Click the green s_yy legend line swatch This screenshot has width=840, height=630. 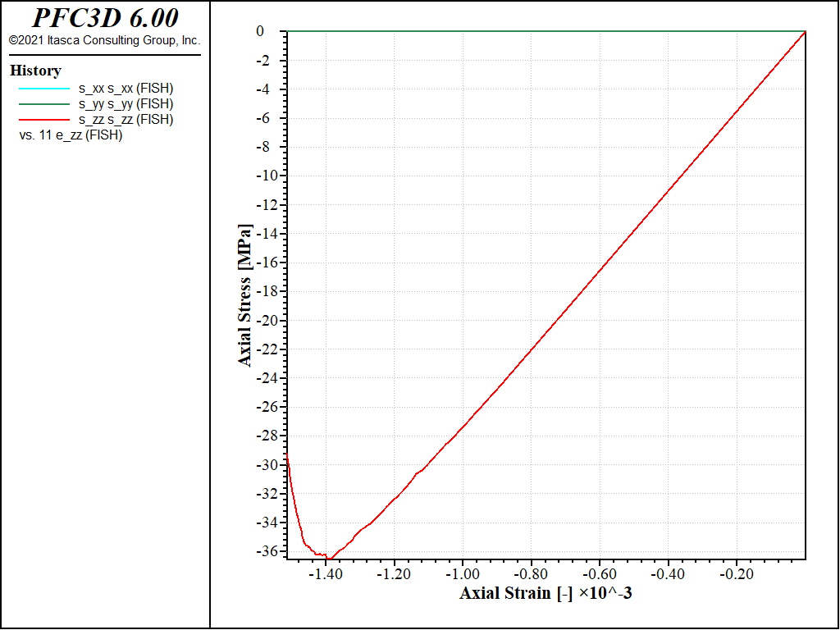[44, 104]
